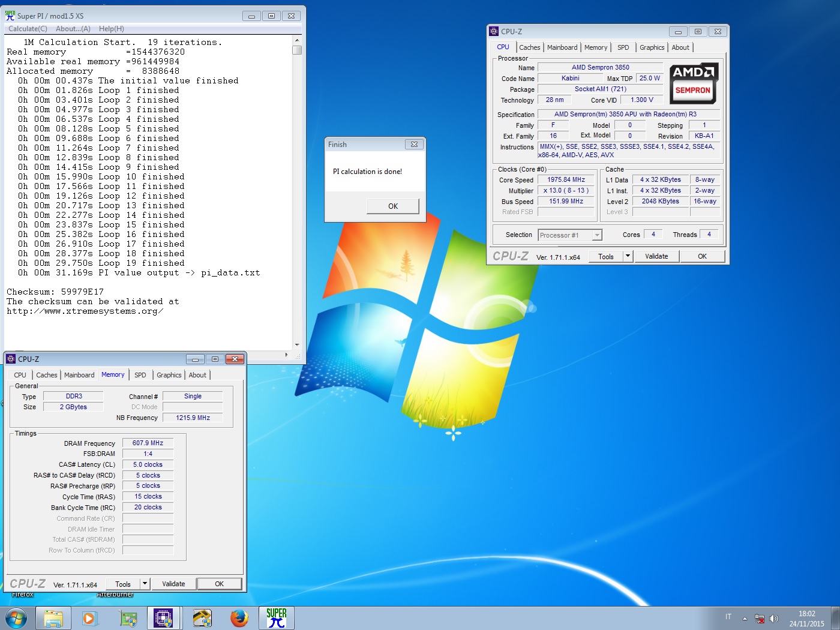Click the Bus Speed value 151.99 MHz
840x630 pixels.
click(566, 201)
